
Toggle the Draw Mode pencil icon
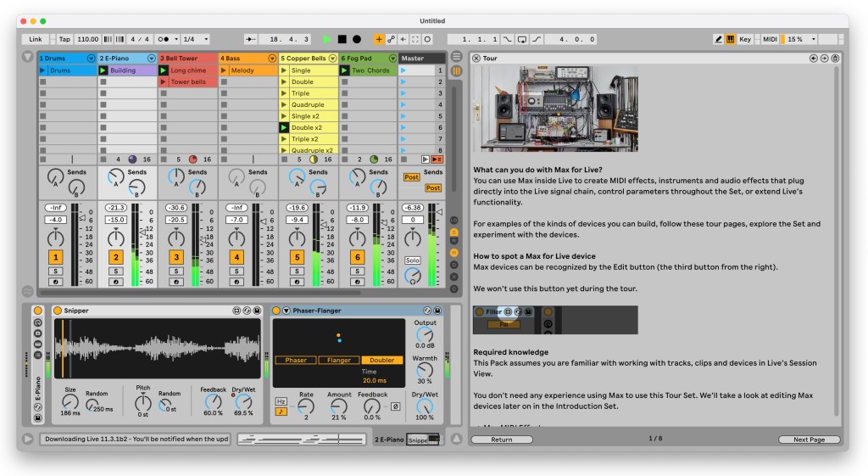coord(719,39)
